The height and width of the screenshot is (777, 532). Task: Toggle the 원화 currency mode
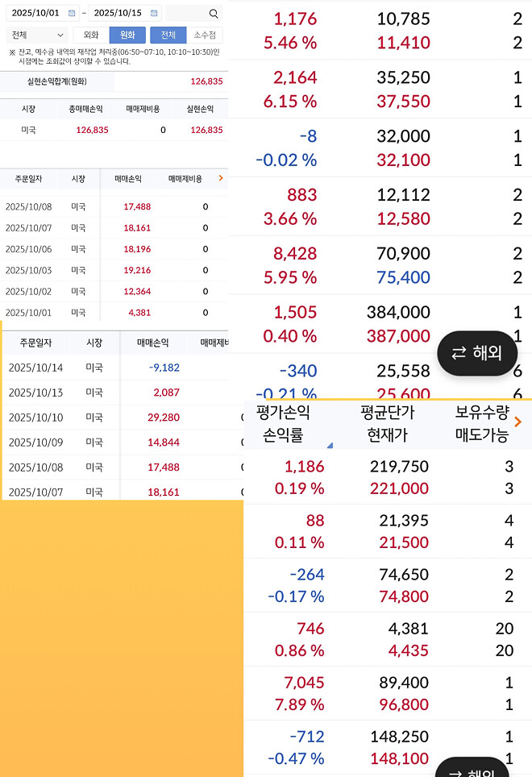(x=127, y=35)
